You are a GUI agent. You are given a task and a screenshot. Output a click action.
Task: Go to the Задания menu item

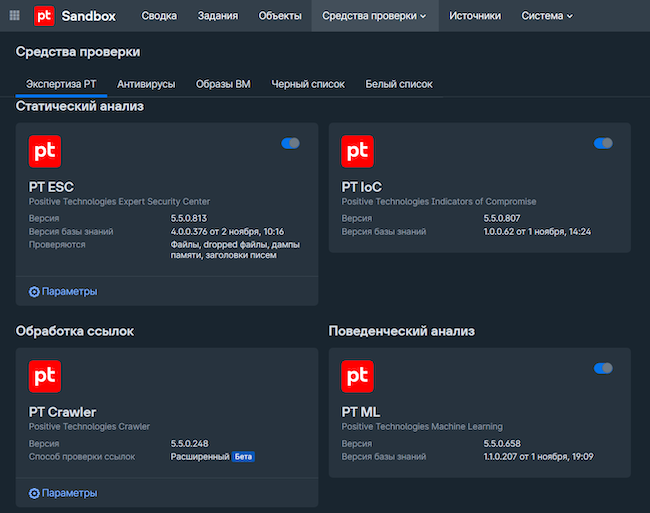tap(218, 16)
